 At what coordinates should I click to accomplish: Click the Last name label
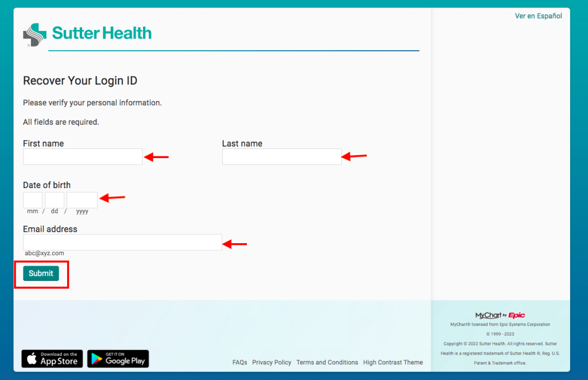242,144
